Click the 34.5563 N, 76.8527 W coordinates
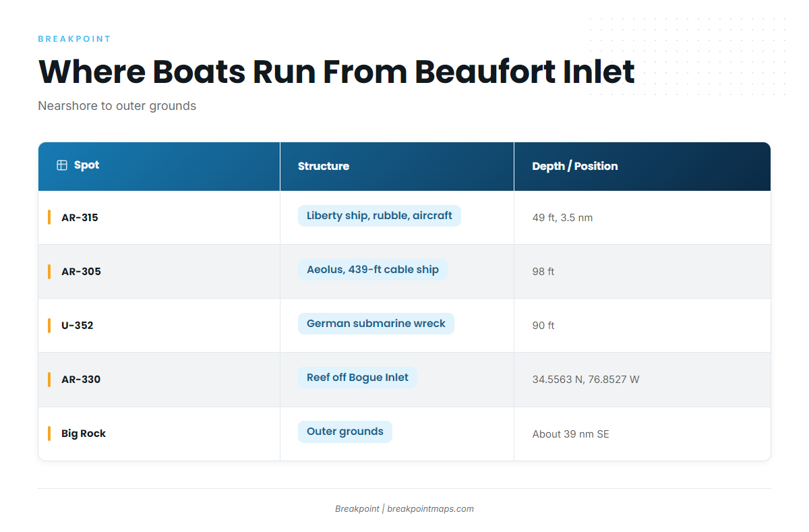The image size is (809, 532). pos(586,380)
